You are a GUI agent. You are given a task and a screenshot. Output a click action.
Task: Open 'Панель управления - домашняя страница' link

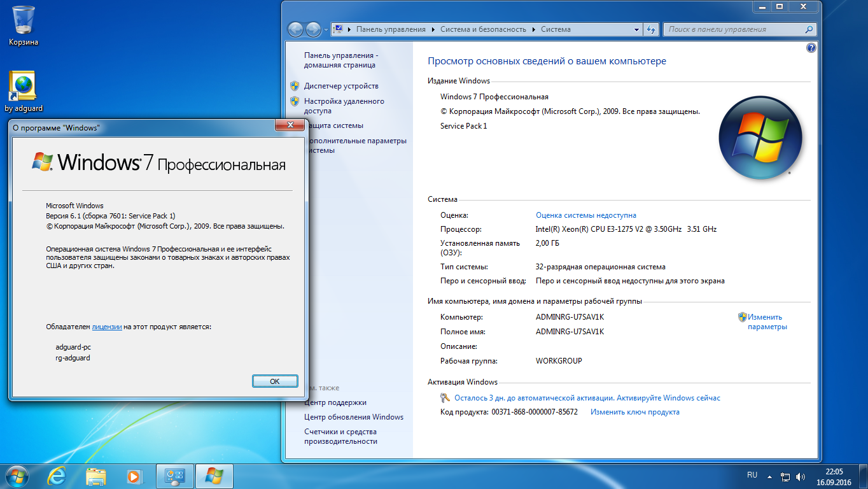click(340, 60)
